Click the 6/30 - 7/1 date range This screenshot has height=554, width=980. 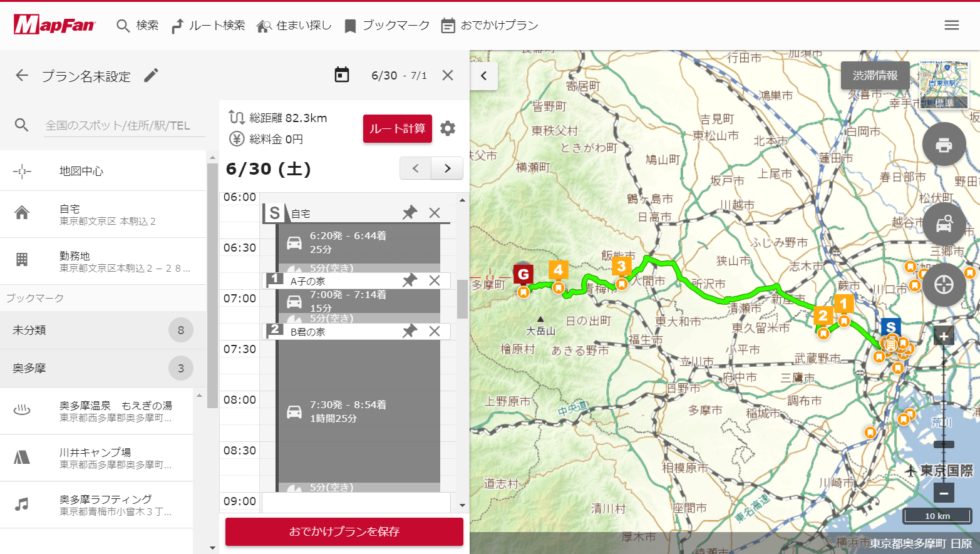pyautogui.click(x=399, y=76)
